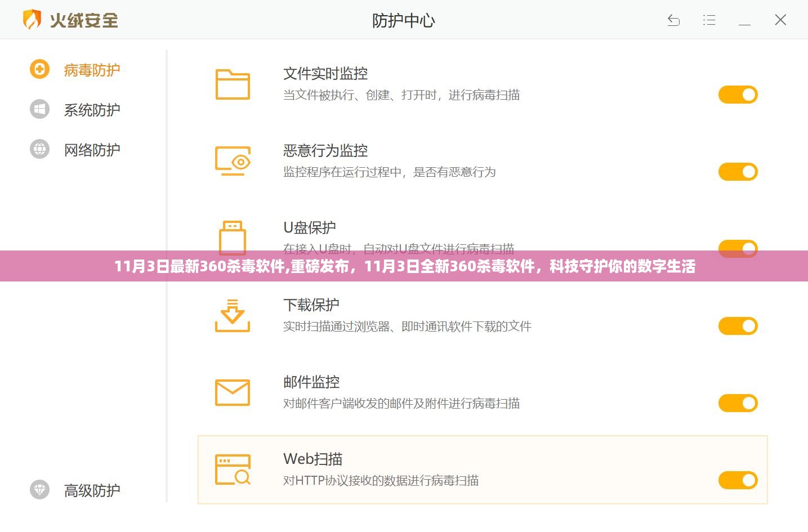This screenshot has width=808, height=532.
Task: Open 恶意行为监控 title text
Action: 325,151
